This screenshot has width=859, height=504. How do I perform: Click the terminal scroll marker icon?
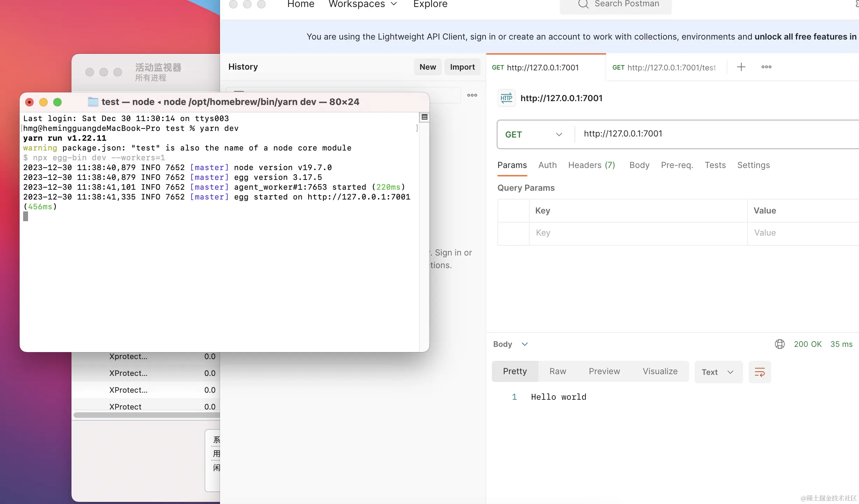point(424,117)
